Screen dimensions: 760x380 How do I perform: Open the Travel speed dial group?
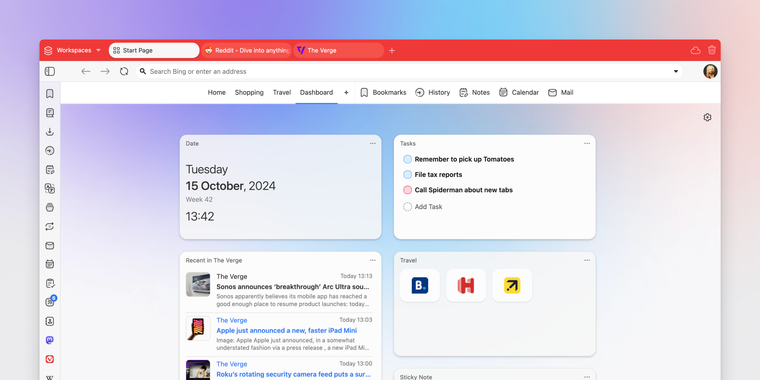[x=282, y=93]
